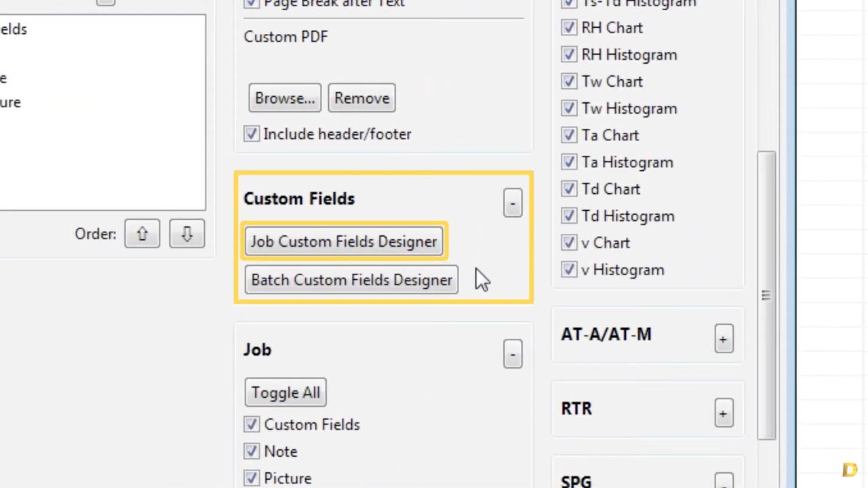This screenshot has height=488, width=868.
Task: Move selected field down using Order down arrow
Action: coord(186,234)
